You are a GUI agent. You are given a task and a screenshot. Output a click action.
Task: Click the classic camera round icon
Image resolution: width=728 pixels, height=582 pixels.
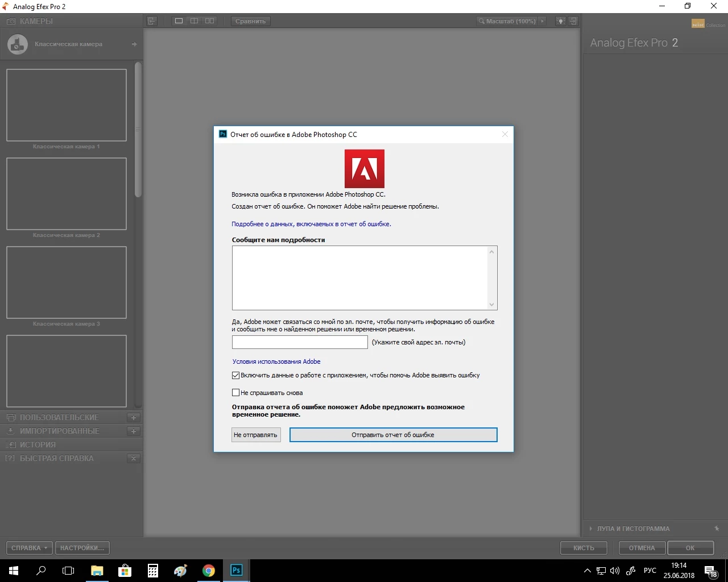click(17, 44)
